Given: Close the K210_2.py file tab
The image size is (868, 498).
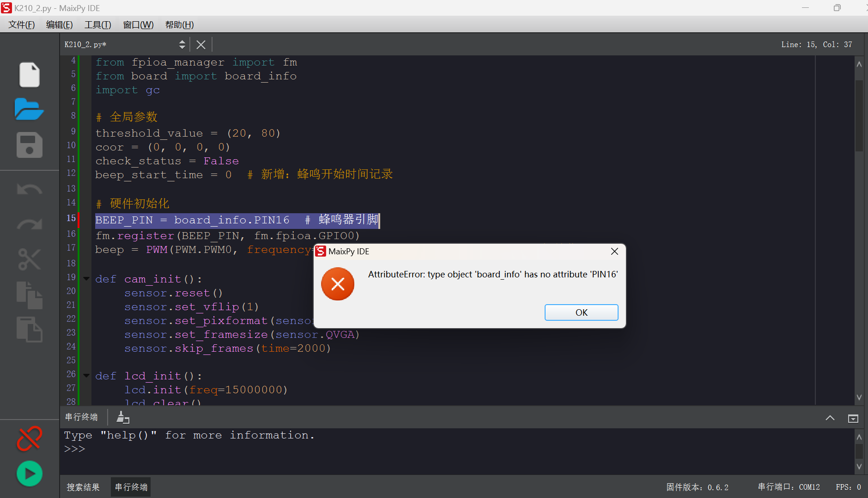Looking at the screenshot, I should coord(201,45).
